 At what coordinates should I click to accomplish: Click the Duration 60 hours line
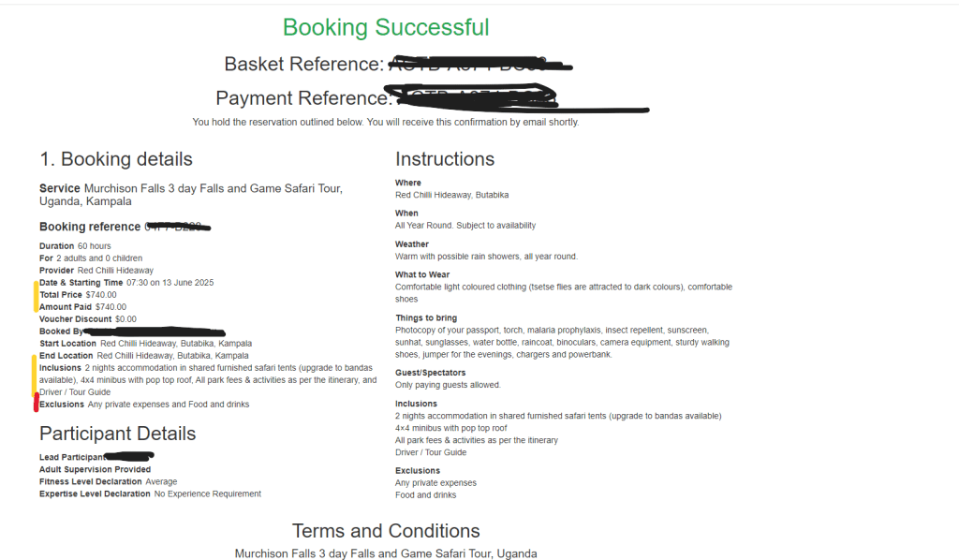pos(75,246)
